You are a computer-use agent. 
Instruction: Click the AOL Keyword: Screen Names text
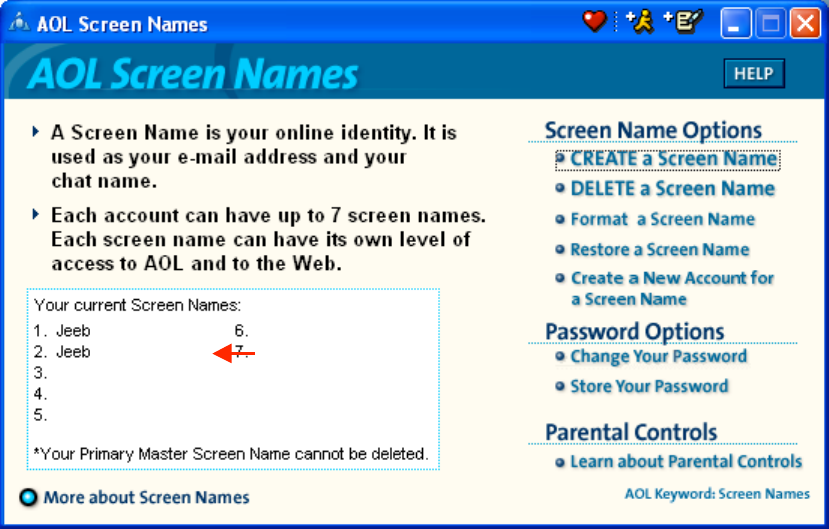click(x=717, y=494)
